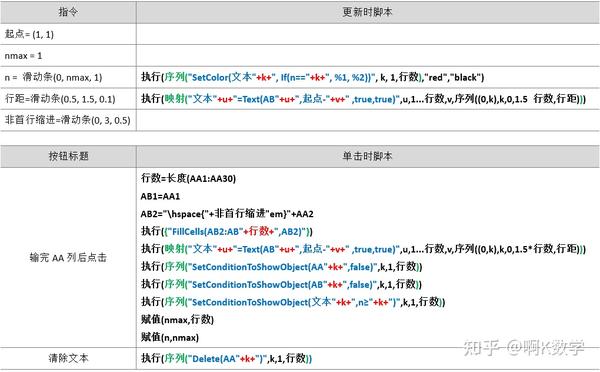Viewport: 600px width, 372px height.
Task: Click the line AB1=AA1
Action: [160, 196]
